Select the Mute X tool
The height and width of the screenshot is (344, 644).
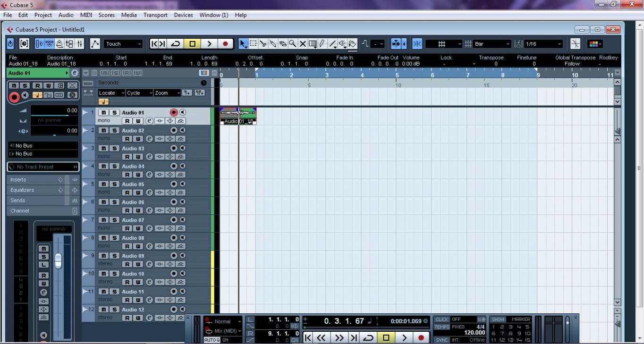click(x=303, y=44)
